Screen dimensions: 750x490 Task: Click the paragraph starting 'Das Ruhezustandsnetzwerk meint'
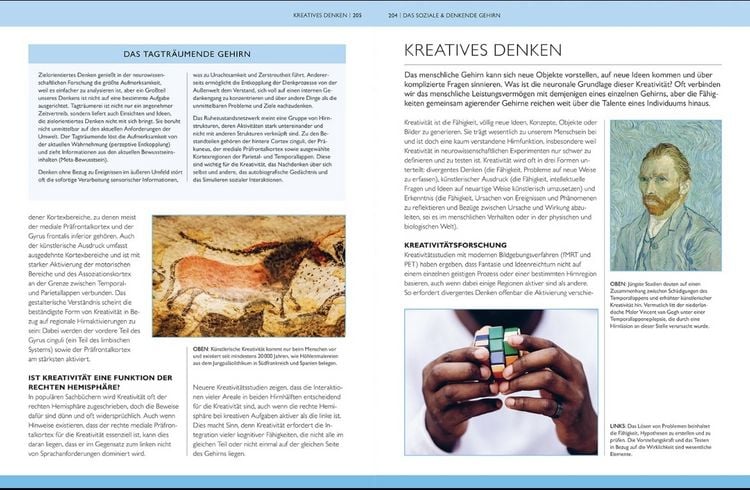click(262, 149)
